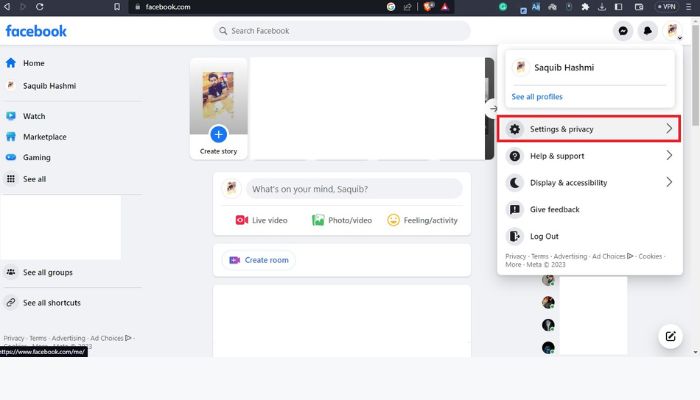Click the Privacy link in the account menu footer
700x400 pixels.
tap(515, 256)
